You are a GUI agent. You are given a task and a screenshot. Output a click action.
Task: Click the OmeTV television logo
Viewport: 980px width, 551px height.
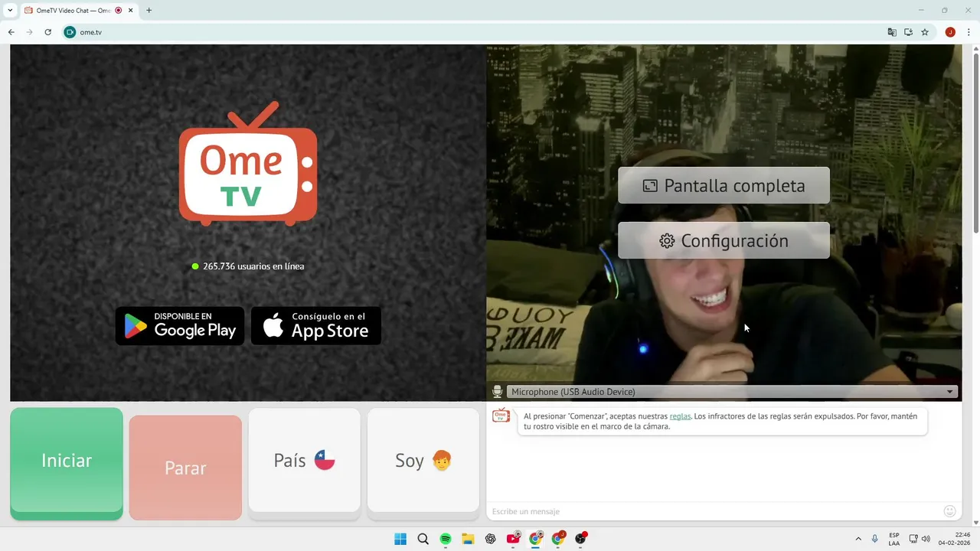[248, 164]
